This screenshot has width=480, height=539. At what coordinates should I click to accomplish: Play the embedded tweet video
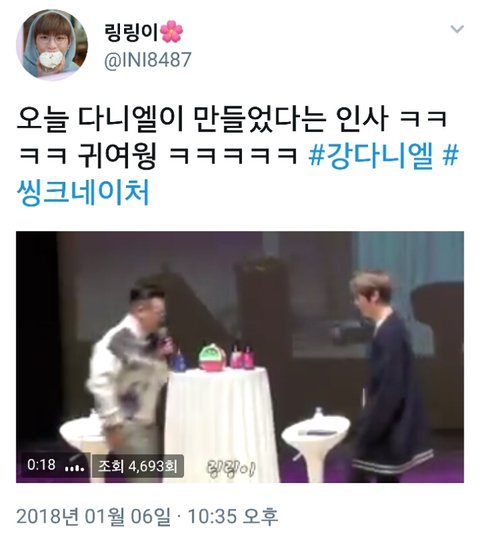click(240, 357)
